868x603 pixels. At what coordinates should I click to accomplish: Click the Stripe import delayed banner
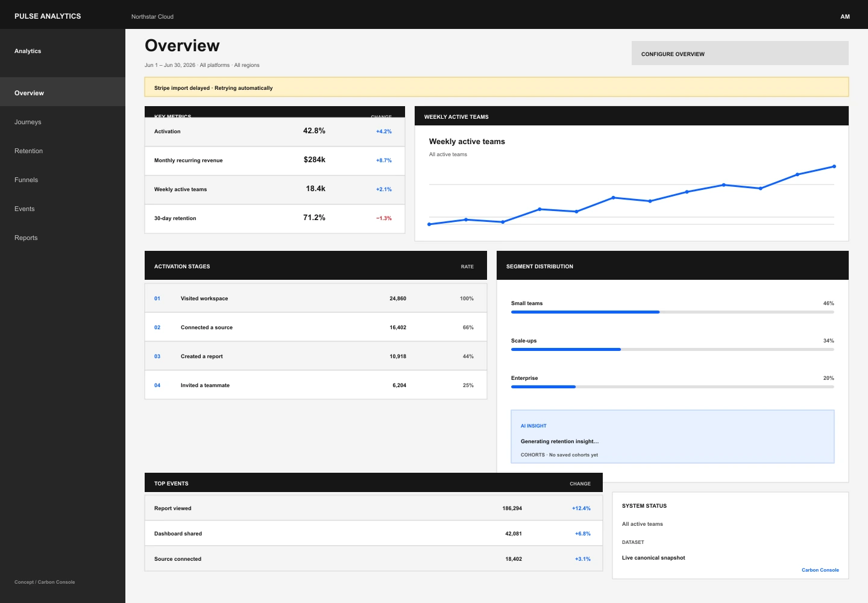(x=497, y=87)
